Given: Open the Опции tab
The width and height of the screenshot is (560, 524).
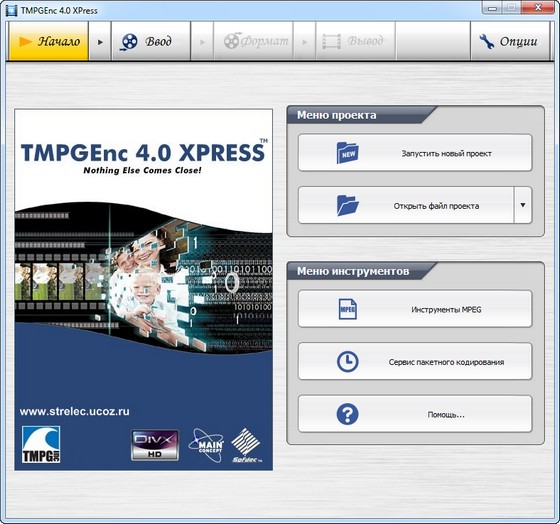Looking at the screenshot, I should pos(510,41).
